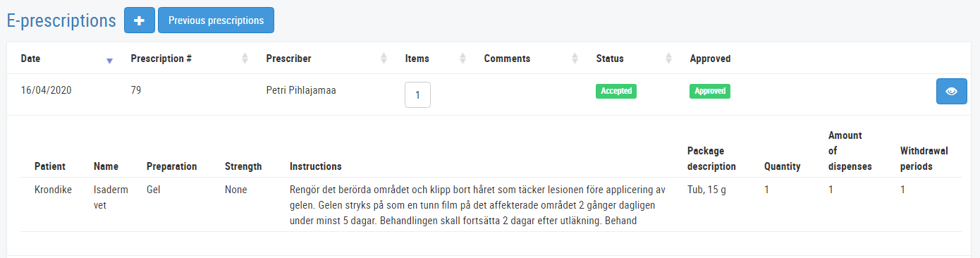Sort by Date column arrow
Screen dimensions: 980x258
pos(109,61)
